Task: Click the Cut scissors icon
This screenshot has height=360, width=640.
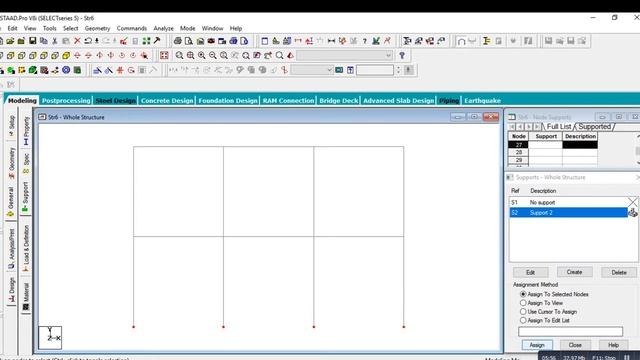Action: tap(55, 41)
